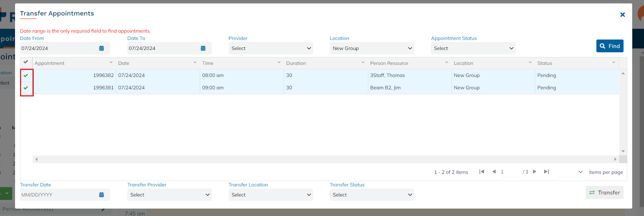Click the horizontal scrollbar under the grid
Viewport: 644px width, 216px height.
point(325,159)
